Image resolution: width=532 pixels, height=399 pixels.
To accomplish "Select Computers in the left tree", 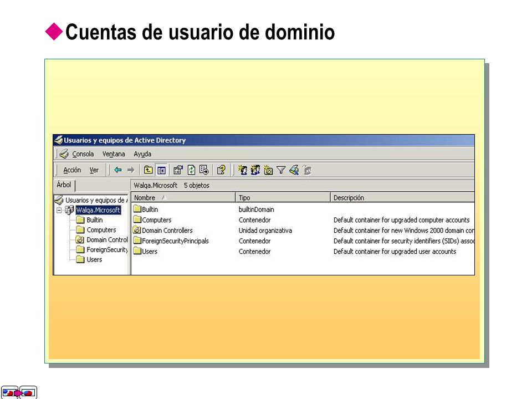I will click(101, 229).
